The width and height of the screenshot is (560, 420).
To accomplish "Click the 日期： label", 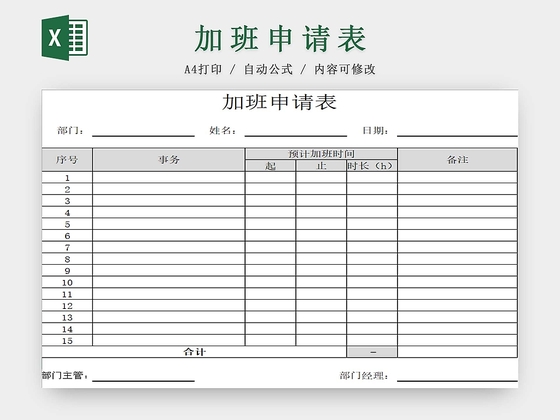I will click(x=376, y=131).
